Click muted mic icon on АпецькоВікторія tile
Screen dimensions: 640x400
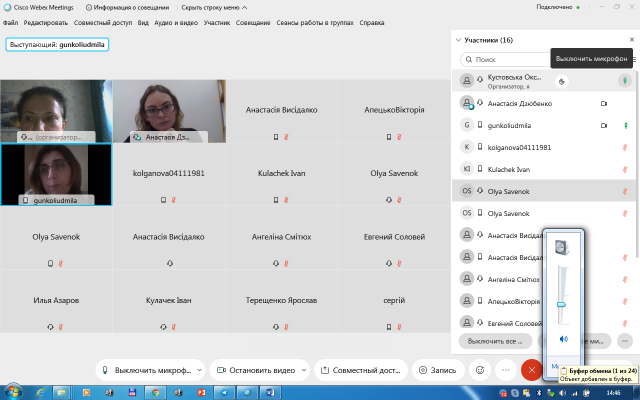pos(399,137)
